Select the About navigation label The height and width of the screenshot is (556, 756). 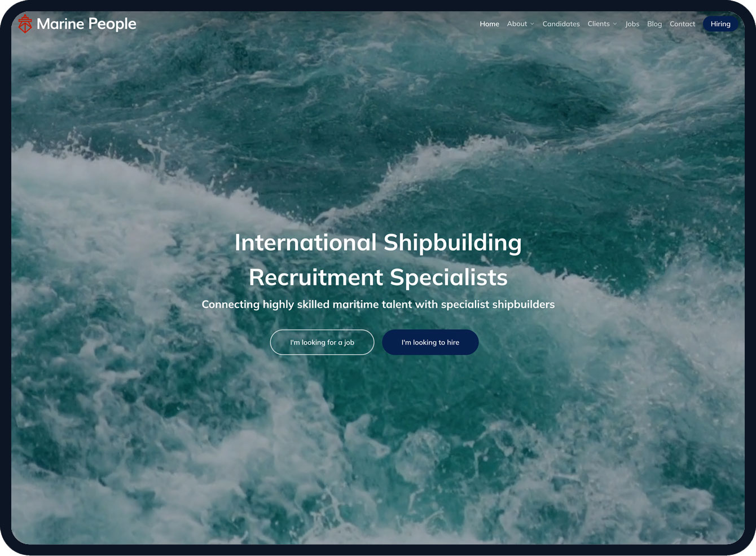tap(517, 24)
